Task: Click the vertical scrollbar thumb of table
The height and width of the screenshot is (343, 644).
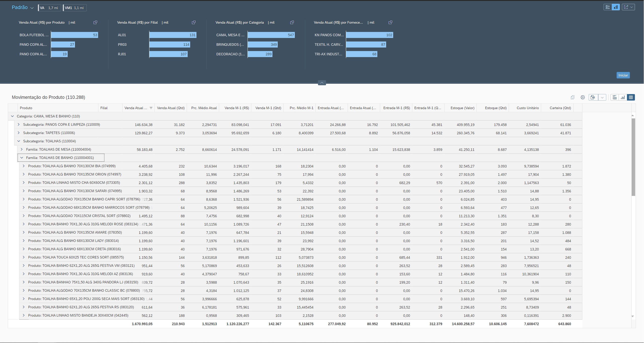Action: [633, 157]
